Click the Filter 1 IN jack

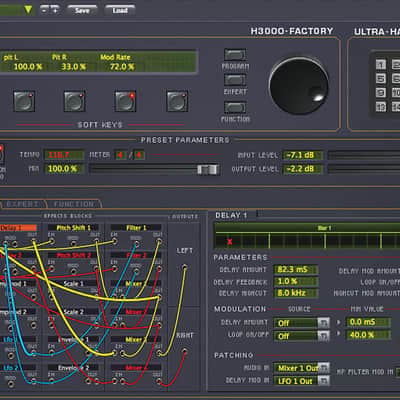tap(114, 241)
